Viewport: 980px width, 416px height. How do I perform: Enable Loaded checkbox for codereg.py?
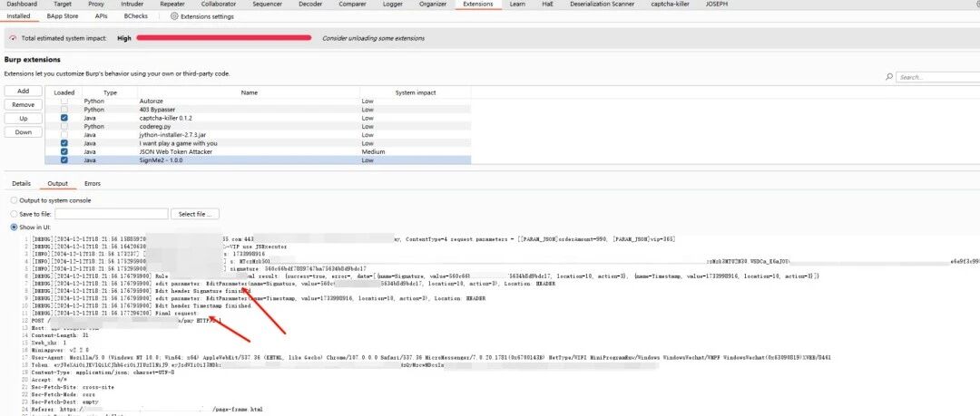point(64,126)
